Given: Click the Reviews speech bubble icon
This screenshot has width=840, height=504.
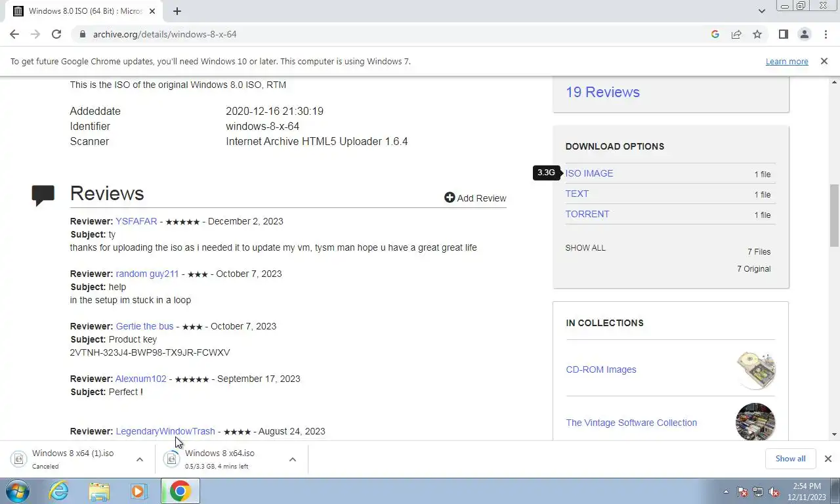Looking at the screenshot, I should 43,196.
